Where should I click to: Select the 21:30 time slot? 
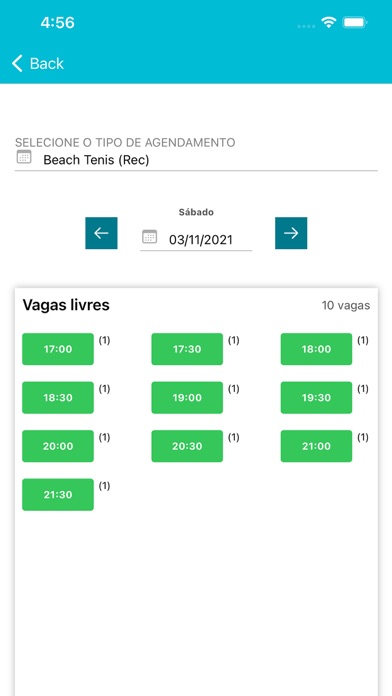[58, 494]
